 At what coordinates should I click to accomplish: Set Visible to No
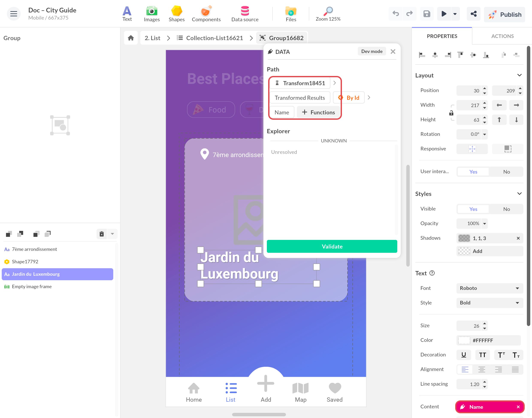click(x=506, y=209)
